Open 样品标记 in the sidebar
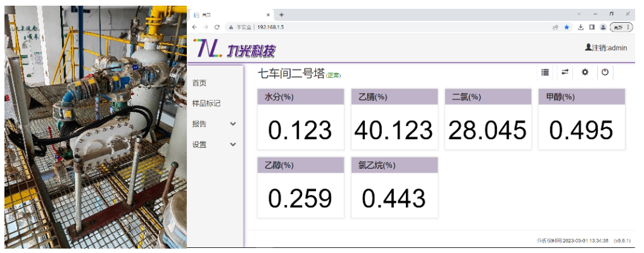This screenshot has width=644, height=253. click(x=206, y=104)
